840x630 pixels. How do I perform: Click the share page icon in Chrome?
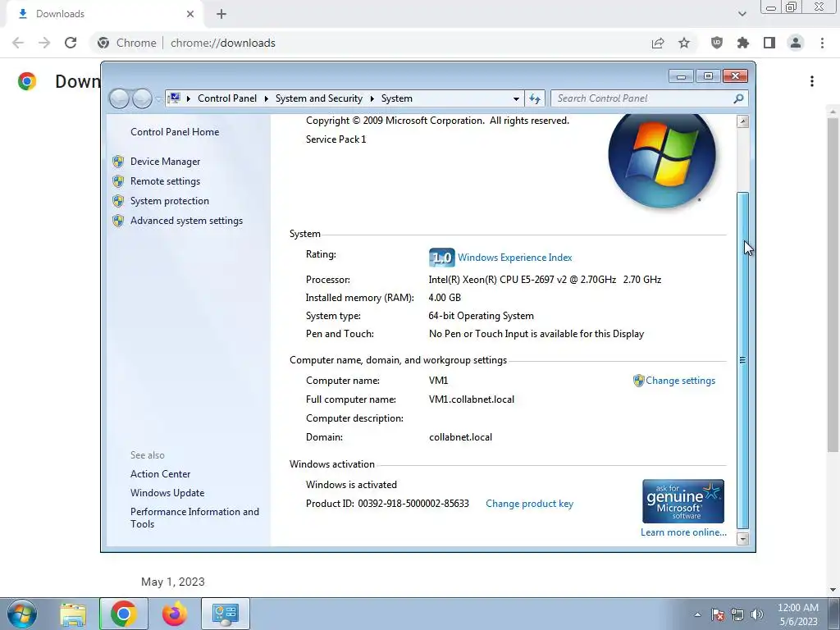pos(658,43)
